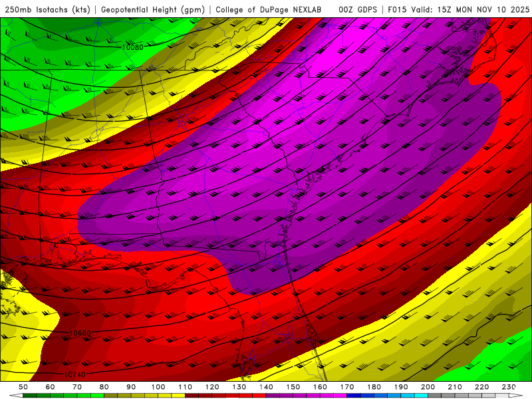This screenshot has height=399, width=532.
Task: Click the 60 value on the color scale
Action: [x=51, y=387]
